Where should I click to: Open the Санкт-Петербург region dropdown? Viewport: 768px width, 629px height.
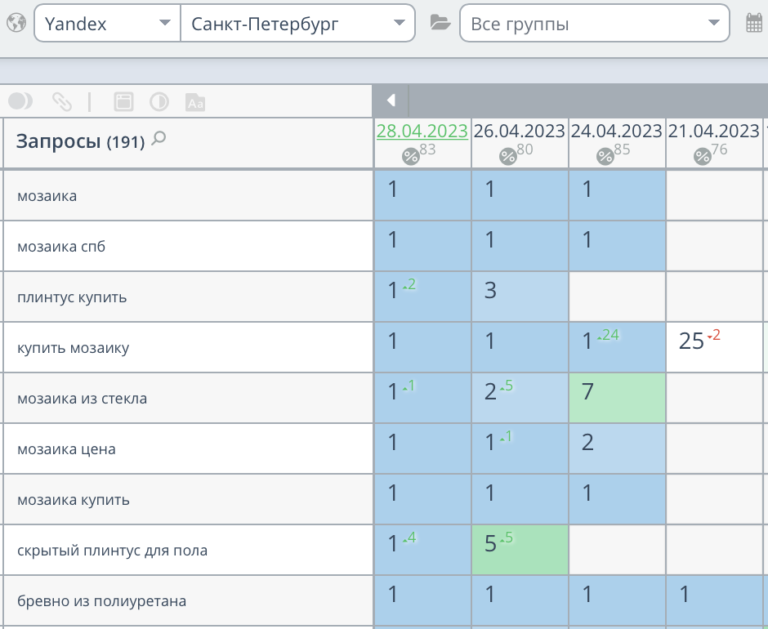coord(297,23)
